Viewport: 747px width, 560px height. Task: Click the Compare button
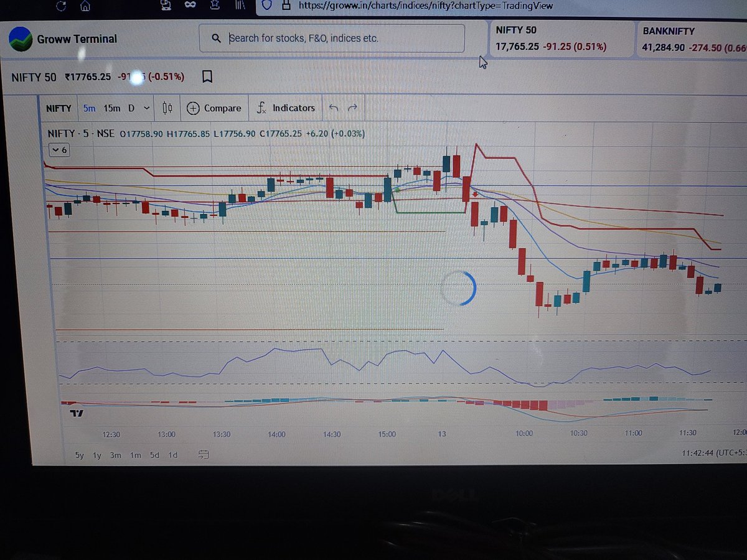tap(214, 108)
